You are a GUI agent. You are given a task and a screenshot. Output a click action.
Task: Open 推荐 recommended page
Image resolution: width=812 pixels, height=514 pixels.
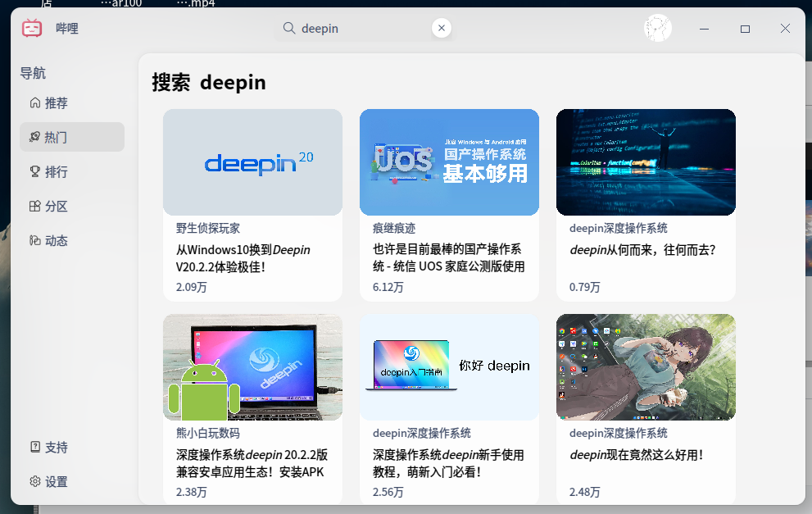(72, 103)
